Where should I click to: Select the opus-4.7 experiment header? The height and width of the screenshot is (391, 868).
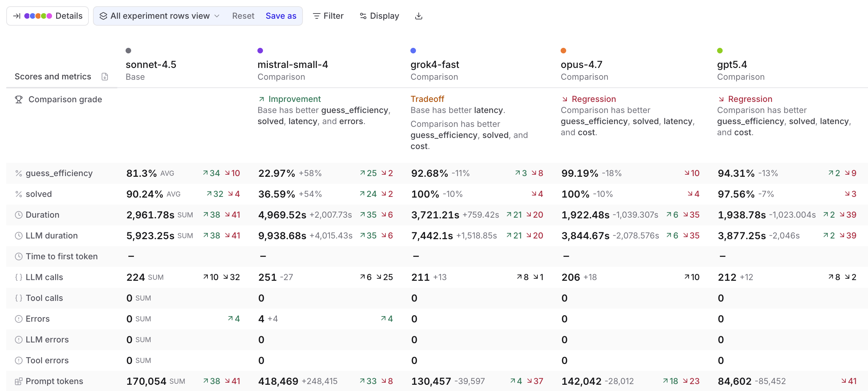point(581,64)
